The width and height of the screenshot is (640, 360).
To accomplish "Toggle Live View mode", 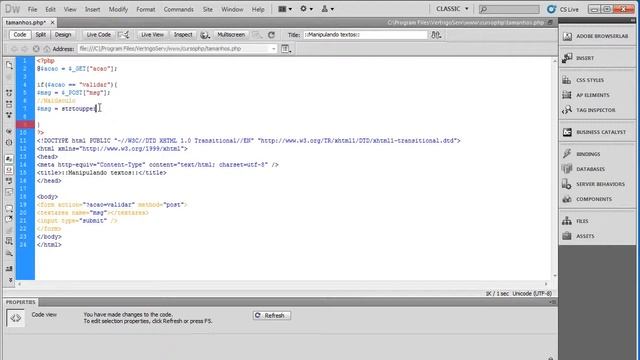I will [x=152, y=35].
